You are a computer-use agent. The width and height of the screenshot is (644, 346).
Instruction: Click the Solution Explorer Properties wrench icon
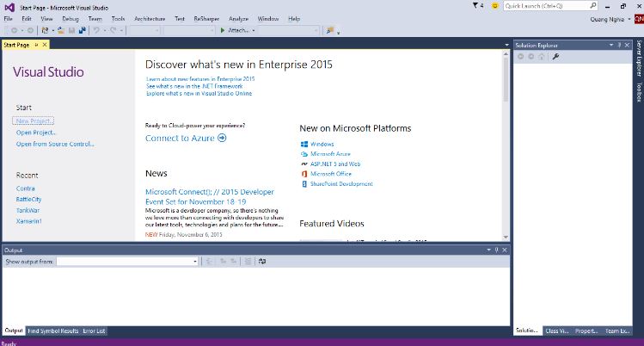556,56
